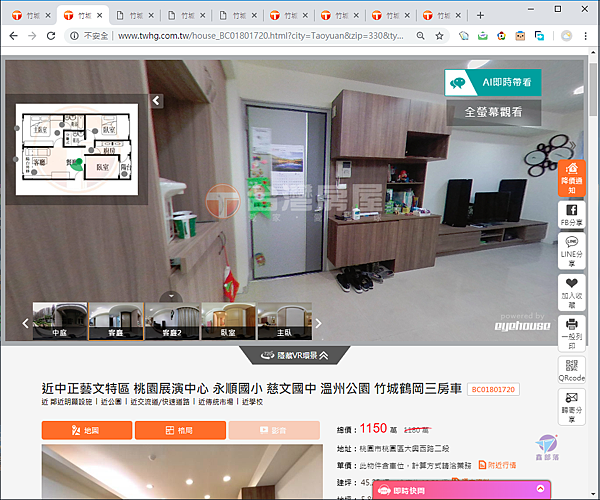Viewport: 600px width, 500px height.
Task: Switch to the last 竹城 browser tab
Action: (x=442, y=15)
